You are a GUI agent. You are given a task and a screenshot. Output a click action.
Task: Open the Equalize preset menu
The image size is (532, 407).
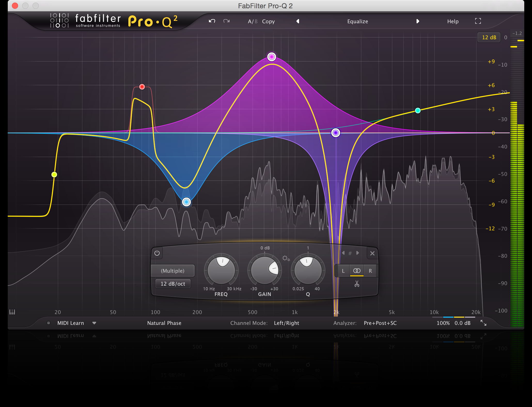point(358,21)
